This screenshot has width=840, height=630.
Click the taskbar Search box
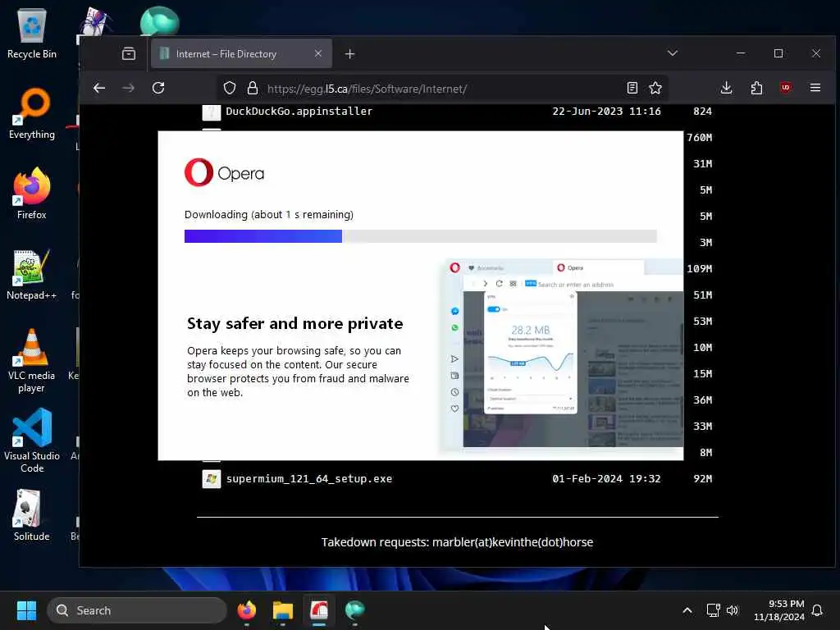tap(137, 610)
